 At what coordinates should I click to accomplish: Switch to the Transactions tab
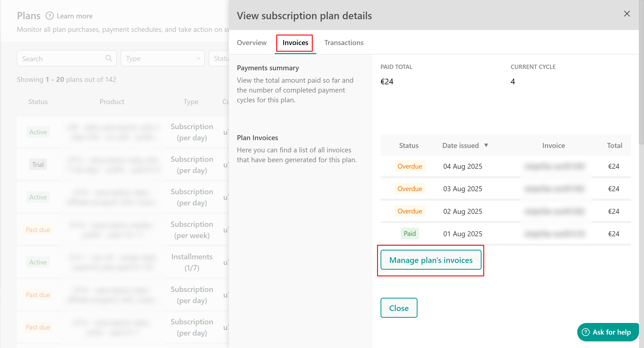click(x=344, y=43)
